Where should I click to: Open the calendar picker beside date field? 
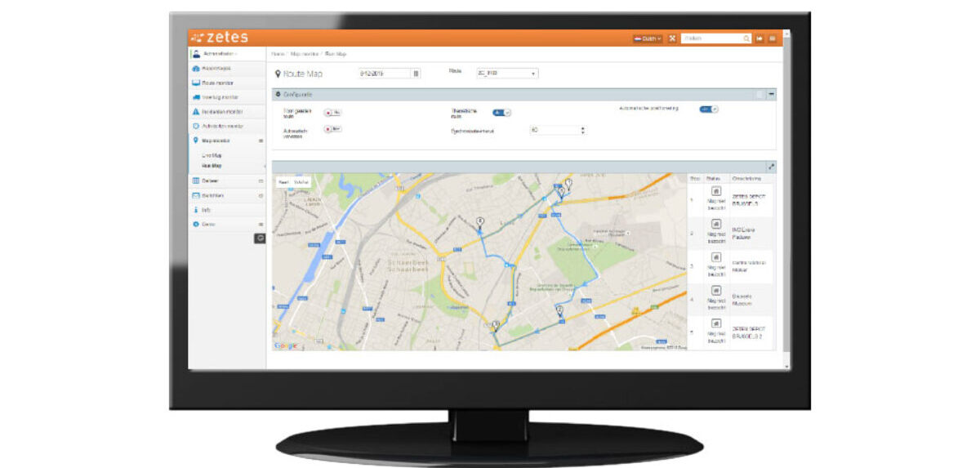tap(416, 73)
